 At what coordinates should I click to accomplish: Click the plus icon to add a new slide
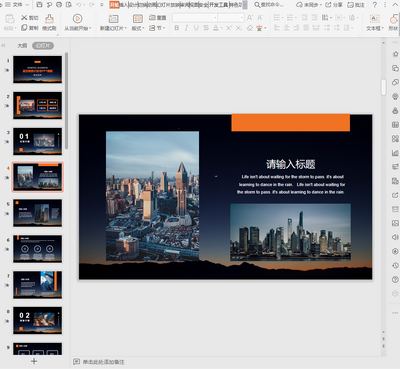[x=34, y=361]
